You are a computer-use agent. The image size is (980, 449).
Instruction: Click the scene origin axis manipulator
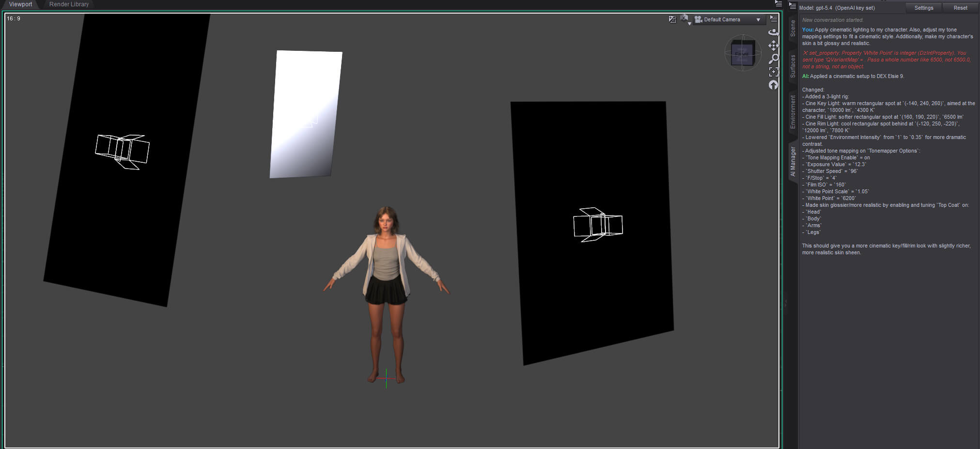(x=386, y=378)
